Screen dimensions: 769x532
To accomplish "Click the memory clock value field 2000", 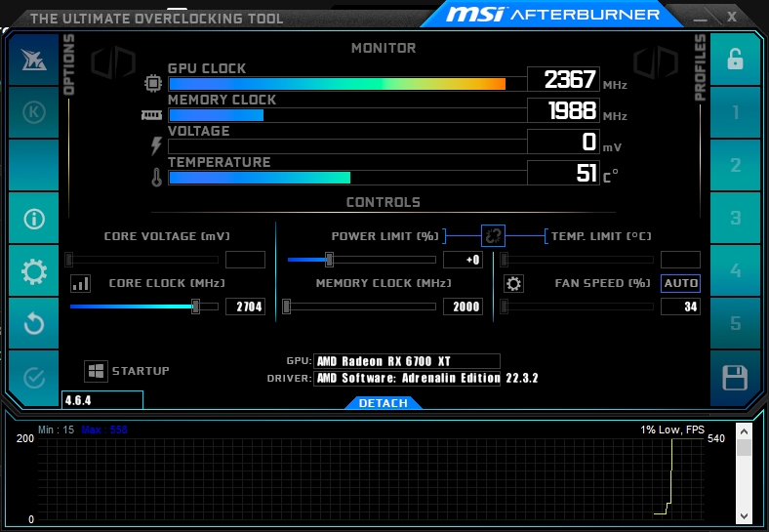I will point(463,307).
